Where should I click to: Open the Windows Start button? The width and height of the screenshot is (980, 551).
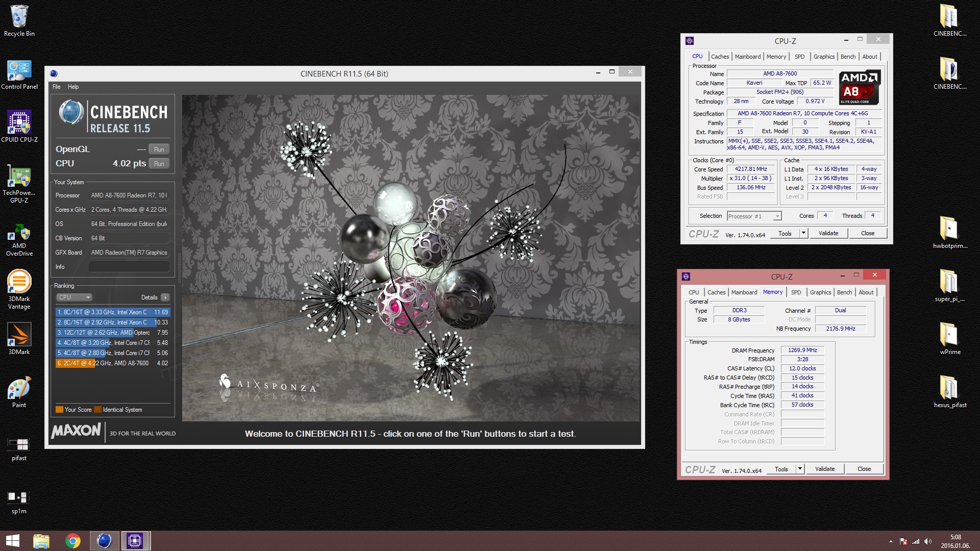[13, 541]
